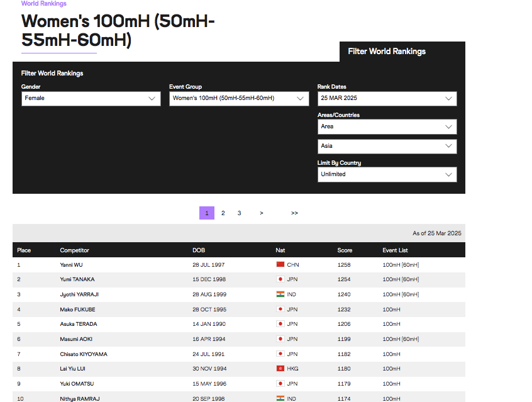Go to results page 2
Image resolution: width=532 pixels, height=402 pixels.
[x=223, y=213]
